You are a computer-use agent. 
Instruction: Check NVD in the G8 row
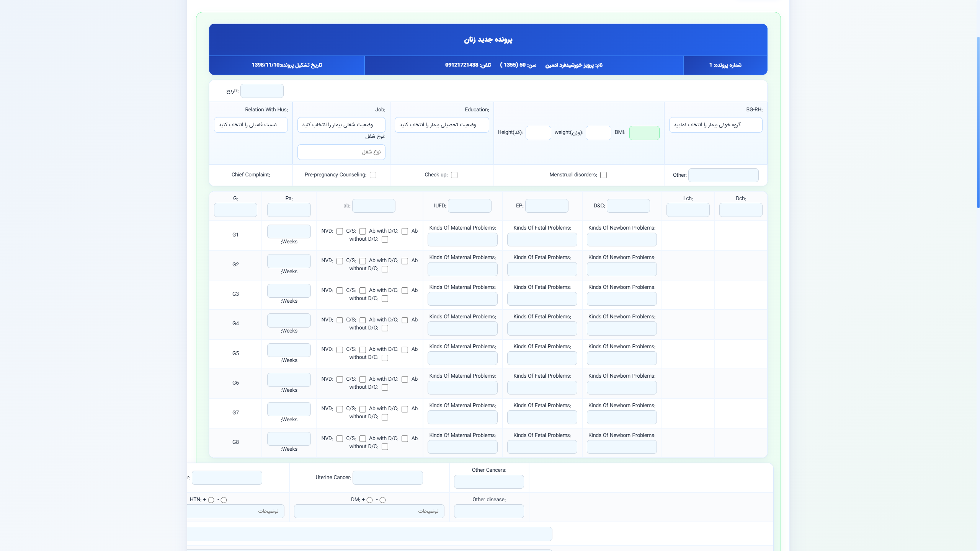[340, 439]
